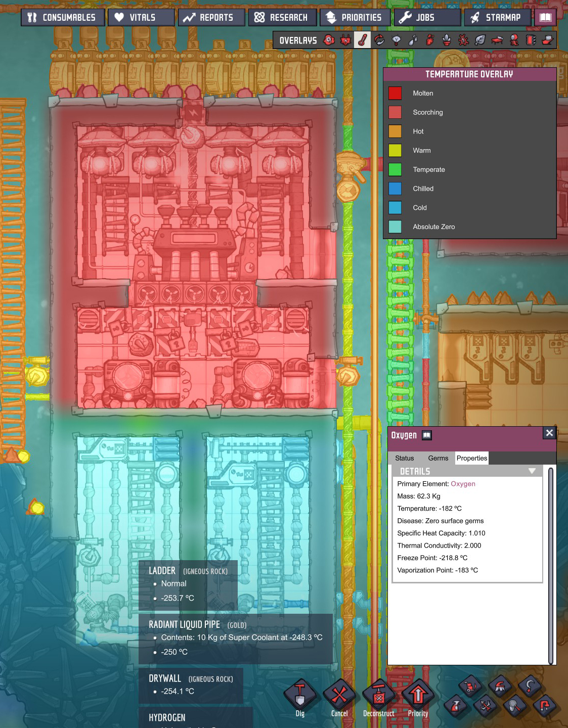Open the Germs tab

[438, 458]
